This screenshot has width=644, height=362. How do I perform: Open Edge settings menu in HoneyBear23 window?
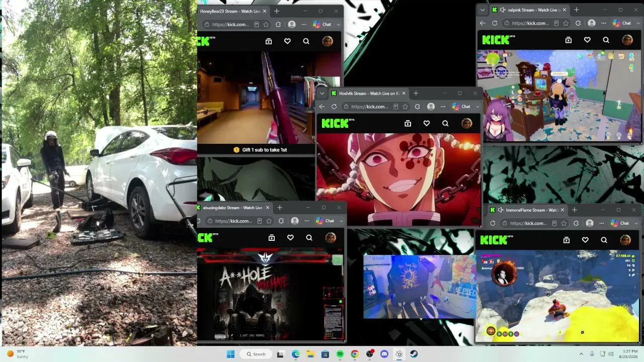coord(304,24)
